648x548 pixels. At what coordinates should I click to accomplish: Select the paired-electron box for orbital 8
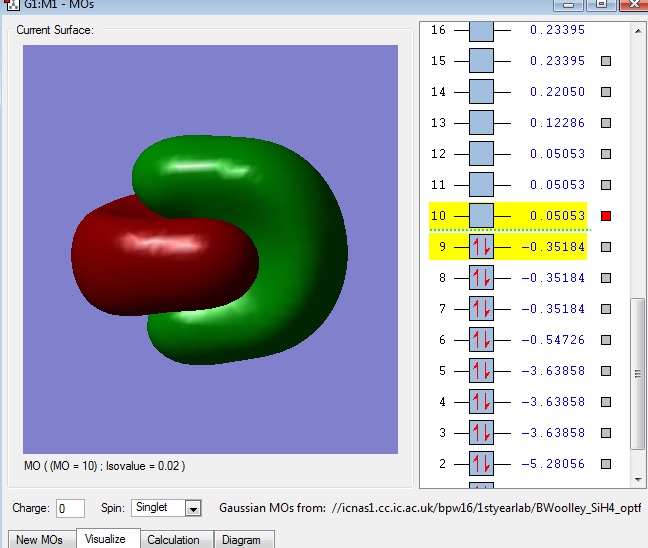[x=481, y=278]
